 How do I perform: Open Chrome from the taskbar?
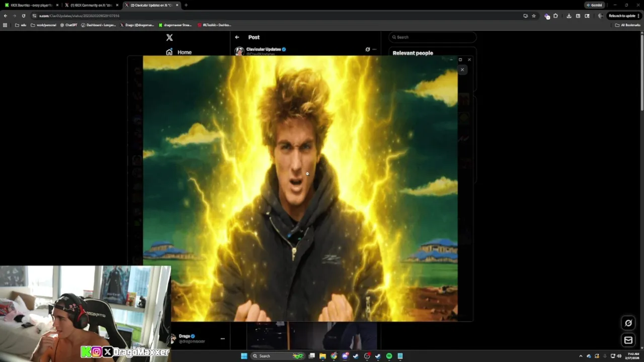click(x=334, y=356)
